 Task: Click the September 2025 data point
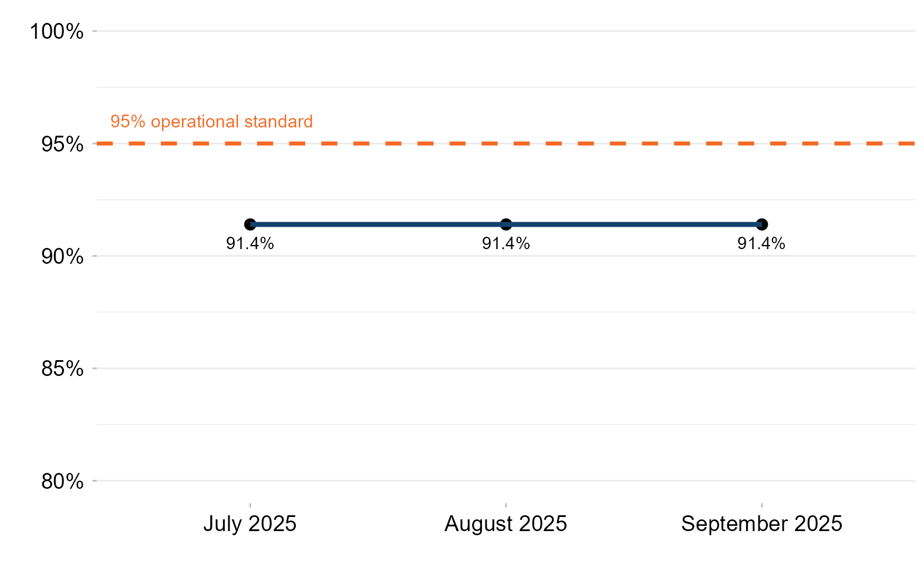[761, 224]
